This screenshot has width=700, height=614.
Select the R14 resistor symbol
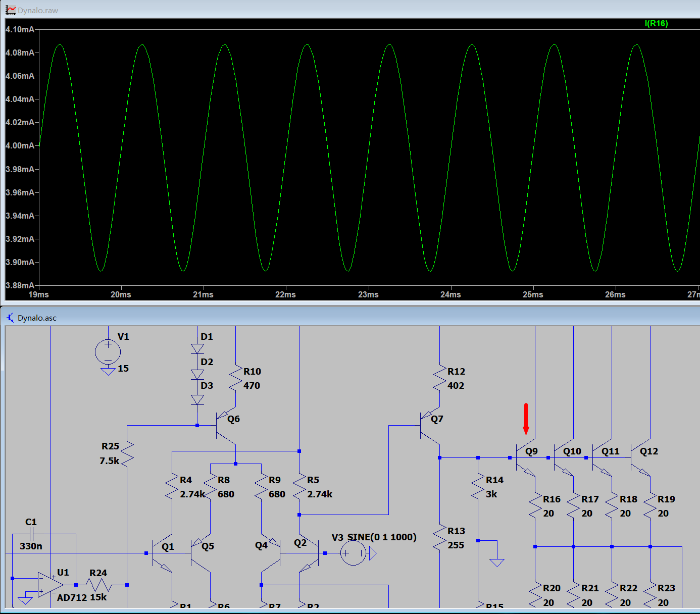click(x=478, y=487)
